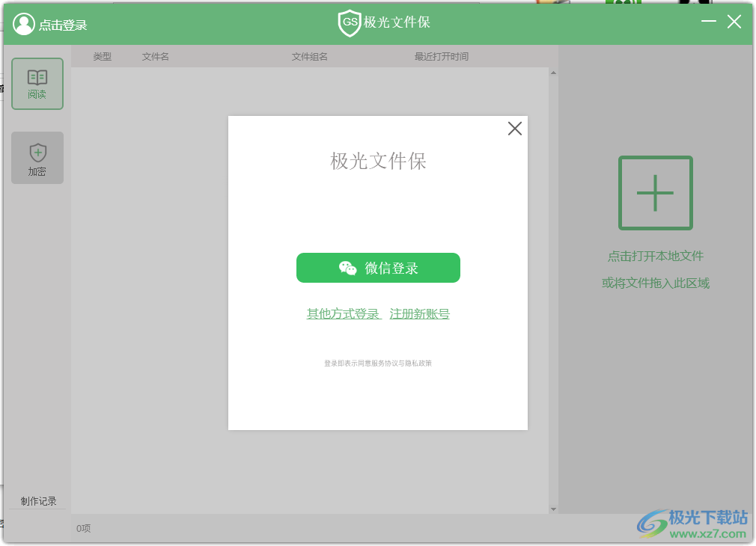The width and height of the screenshot is (756, 546).
Task: Switch to the 制作记录 tab
Action: click(37, 501)
